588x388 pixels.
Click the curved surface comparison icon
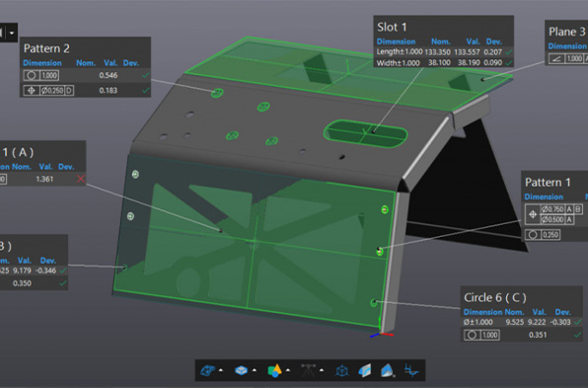click(364, 371)
